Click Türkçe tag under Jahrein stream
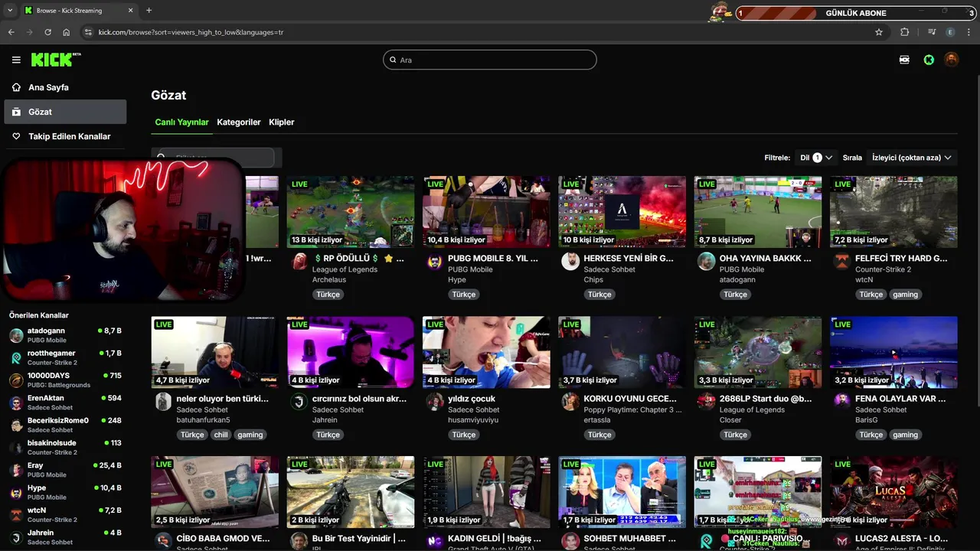 pos(328,435)
